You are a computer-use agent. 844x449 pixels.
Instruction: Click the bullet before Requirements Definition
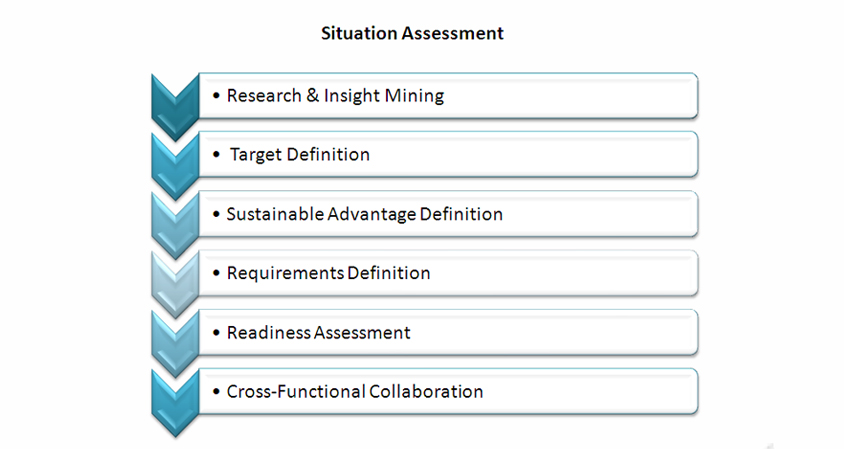(216, 273)
